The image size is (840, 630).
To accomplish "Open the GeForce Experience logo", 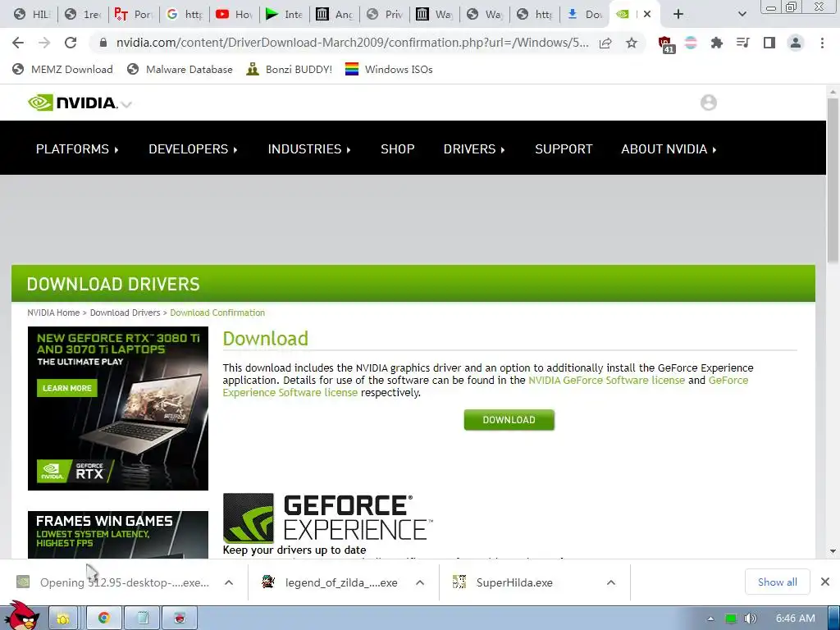I will [x=326, y=518].
